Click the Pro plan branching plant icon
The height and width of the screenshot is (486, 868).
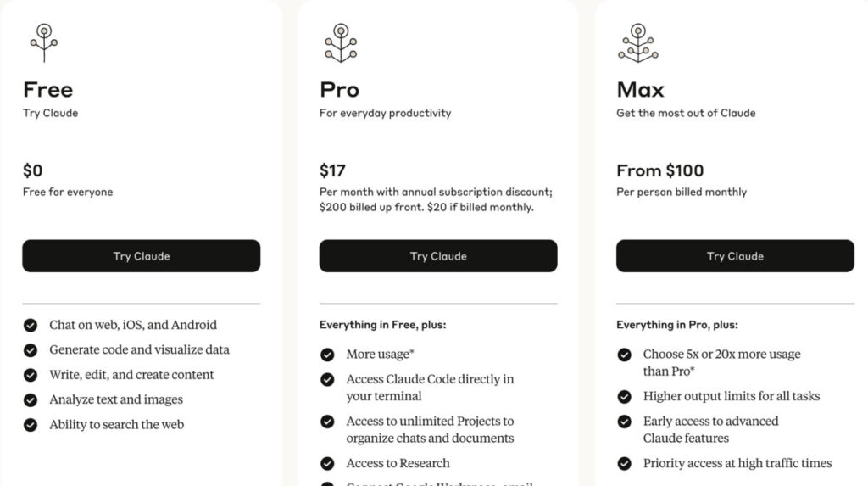click(x=341, y=42)
